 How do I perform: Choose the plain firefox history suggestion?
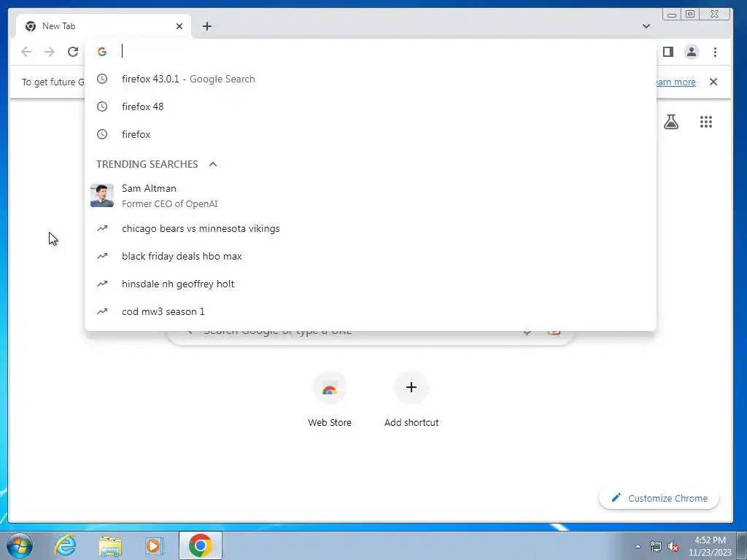tap(370, 134)
